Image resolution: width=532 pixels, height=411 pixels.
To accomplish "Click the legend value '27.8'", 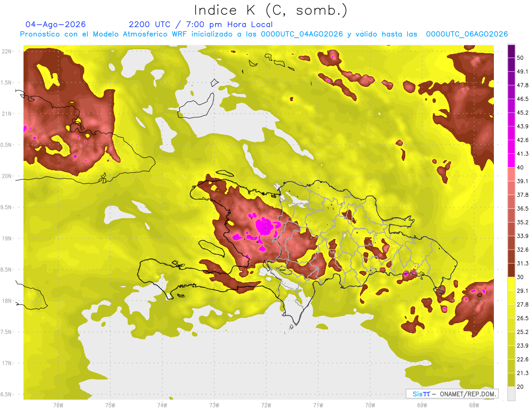I will [522, 304].
